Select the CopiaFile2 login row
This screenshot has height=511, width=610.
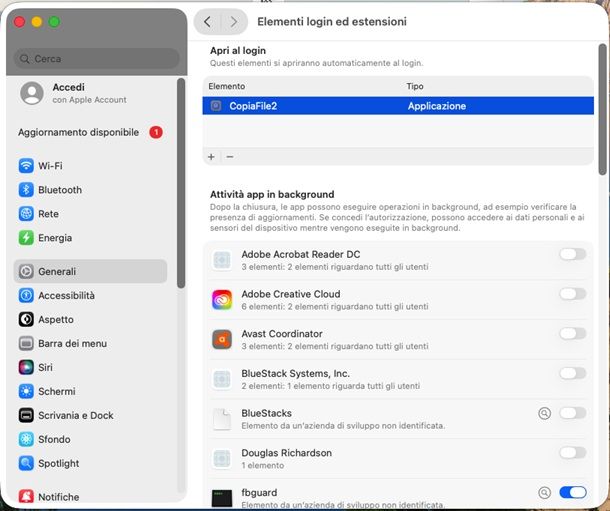pos(398,106)
